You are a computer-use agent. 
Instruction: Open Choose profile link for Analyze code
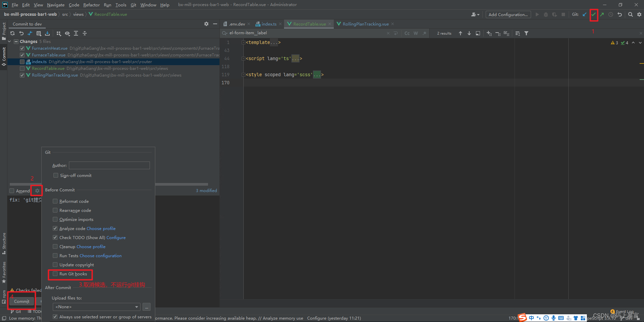click(x=101, y=228)
